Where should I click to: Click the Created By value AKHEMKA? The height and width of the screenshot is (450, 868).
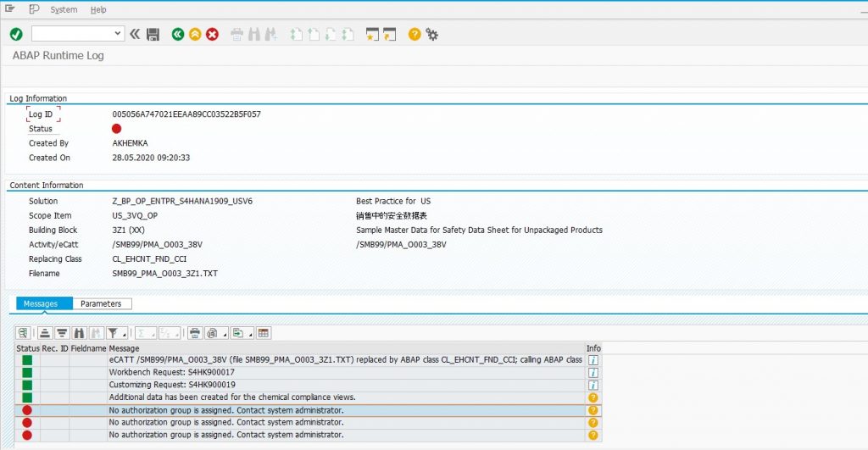click(x=130, y=143)
